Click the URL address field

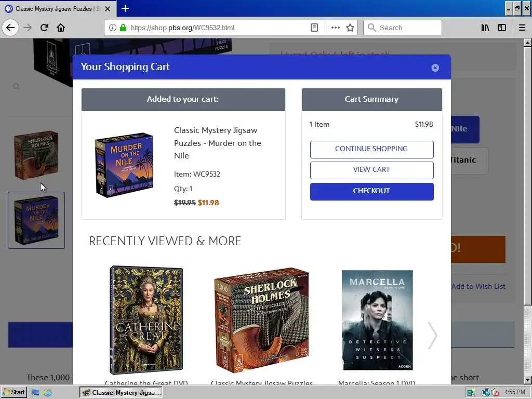(217, 28)
